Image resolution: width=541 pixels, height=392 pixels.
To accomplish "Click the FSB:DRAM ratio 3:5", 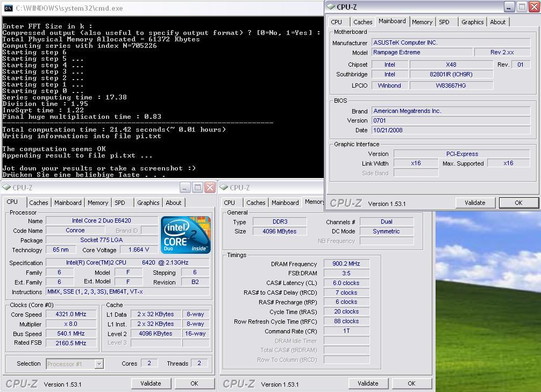I will tap(346, 273).
